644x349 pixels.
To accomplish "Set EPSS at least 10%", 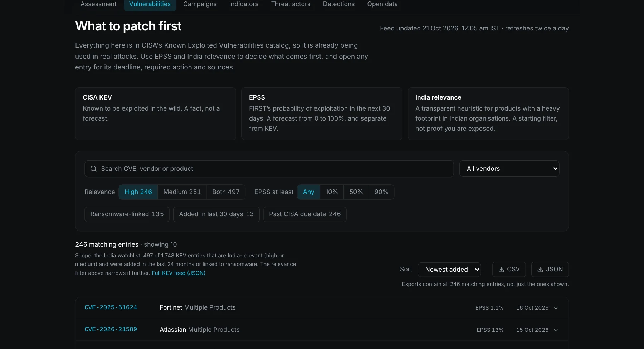I will [332, 192].
